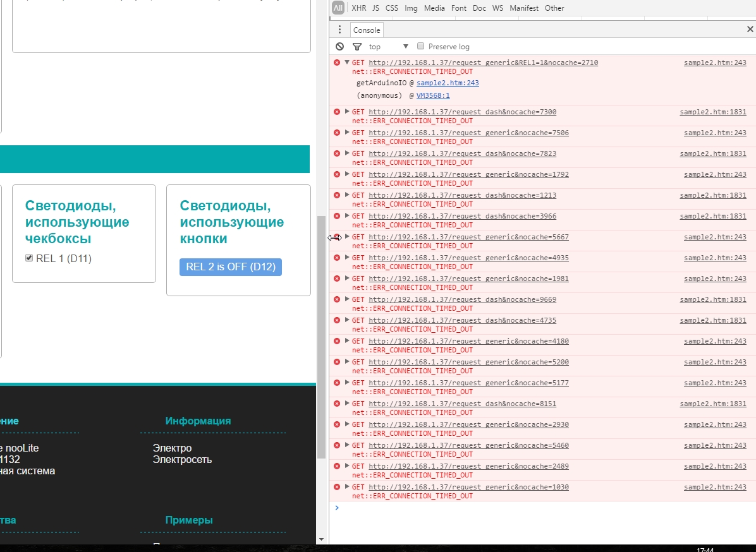Click the web page vertical scrollbar thumb
Viewport: 756px width, 552px height.
click(x=322, y=337)
